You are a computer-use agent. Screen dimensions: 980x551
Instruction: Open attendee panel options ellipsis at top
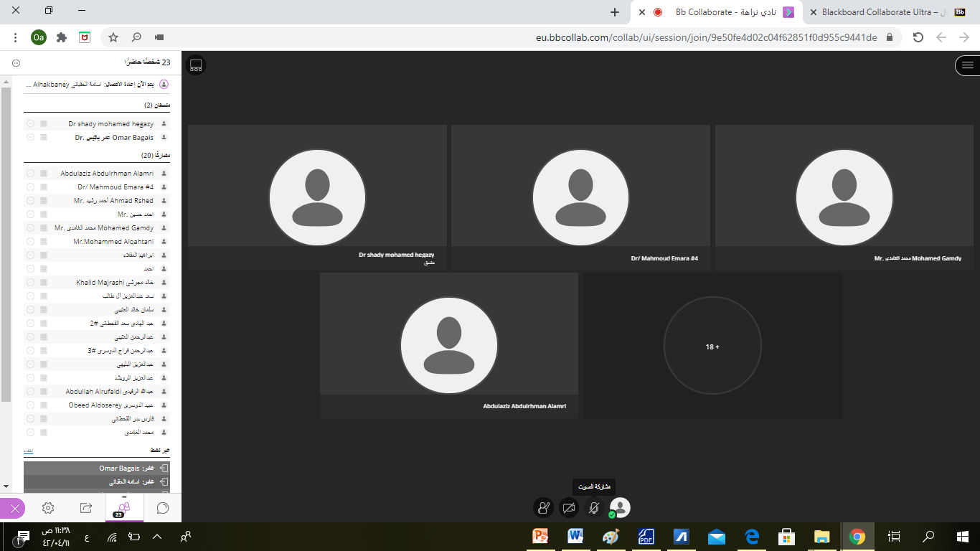[16, 63]
